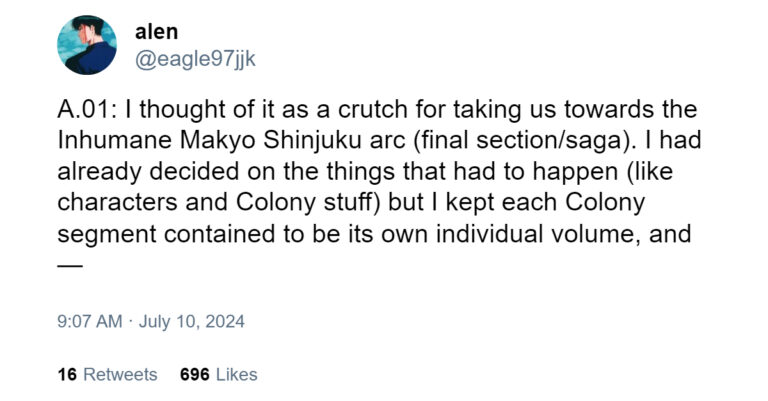Click the words individual volume, and
Image resolution: width=768 pixels, height=401 pixels.
coord(563,234)
